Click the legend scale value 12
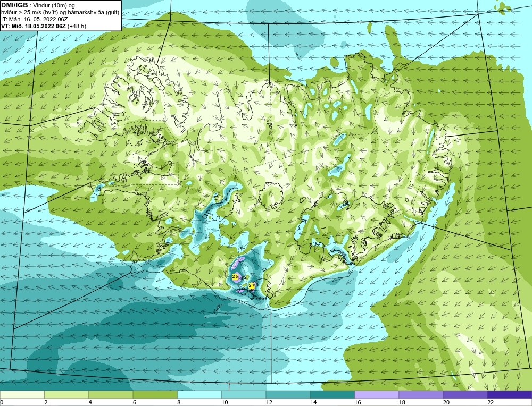Viewport: 532px width, 406px height. click(269, 402)
